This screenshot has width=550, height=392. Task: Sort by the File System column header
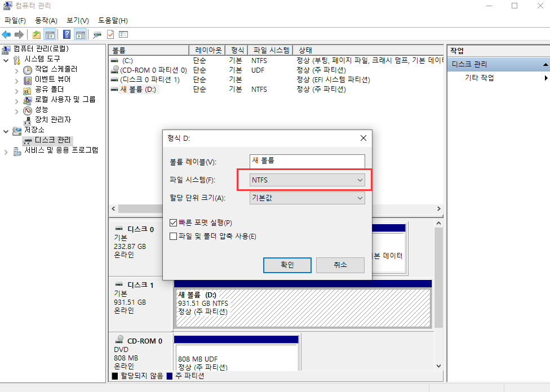pos(270,50)
